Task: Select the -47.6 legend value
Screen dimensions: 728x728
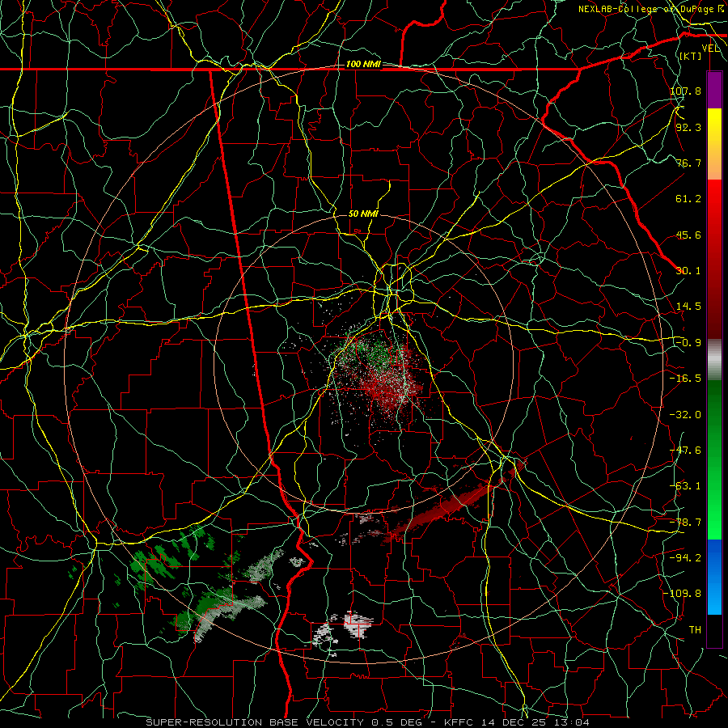Action: (x=685, y=451)
